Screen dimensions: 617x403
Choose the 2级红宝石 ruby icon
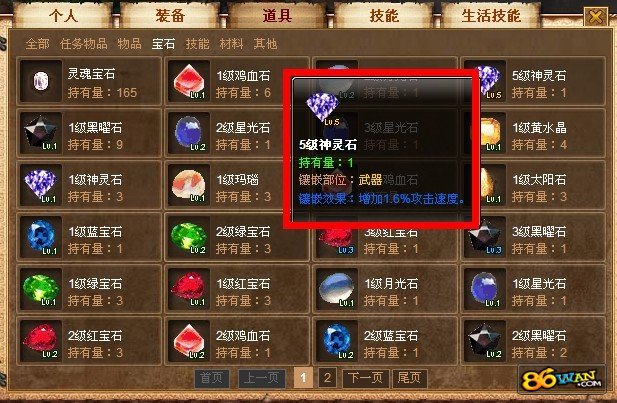41,341
